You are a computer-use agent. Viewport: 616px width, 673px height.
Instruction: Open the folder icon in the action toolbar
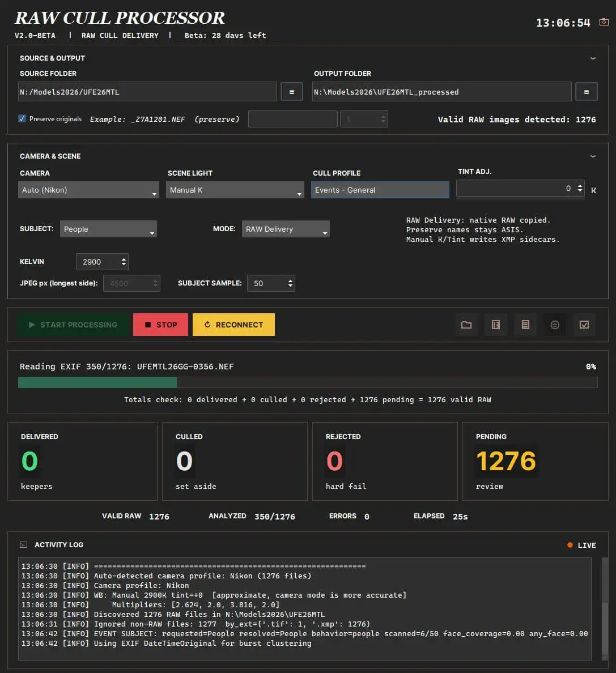coord(466,325)
